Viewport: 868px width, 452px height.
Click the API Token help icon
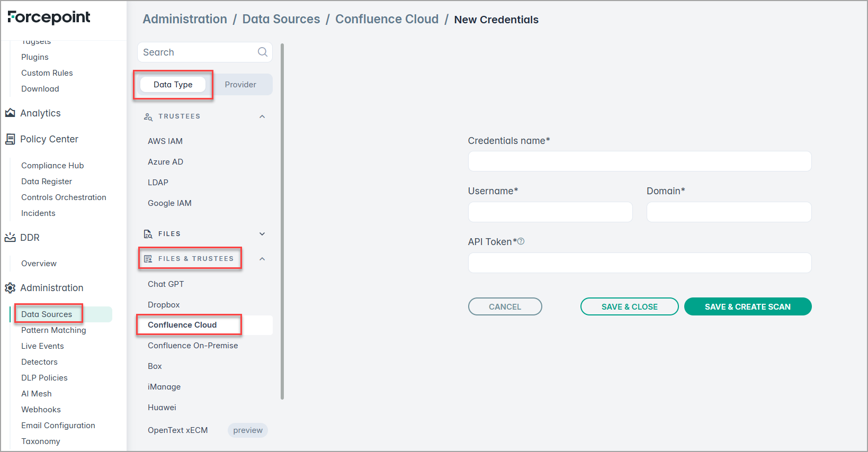click(521, 241)
